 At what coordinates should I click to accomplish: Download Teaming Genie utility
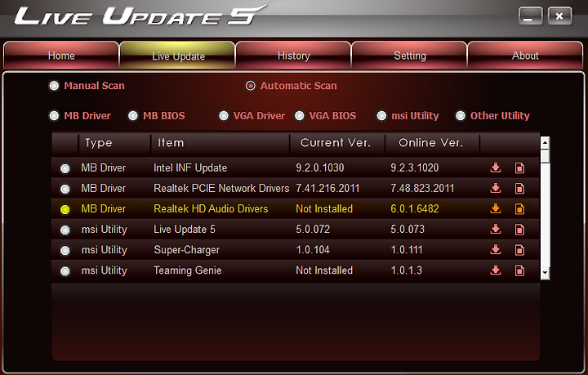[x=496, y=270]
